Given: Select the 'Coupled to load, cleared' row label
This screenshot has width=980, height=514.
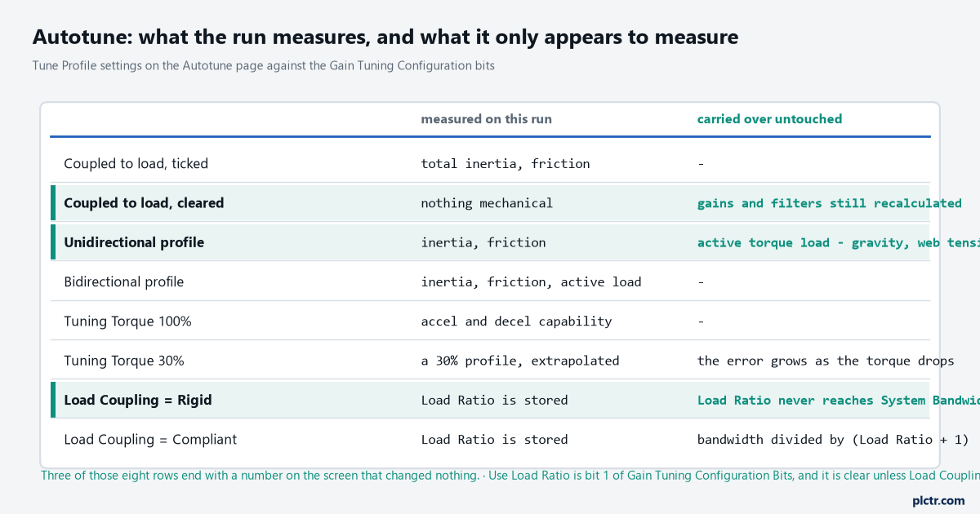Looking at the screenshot, I should [x=144, y=203].
